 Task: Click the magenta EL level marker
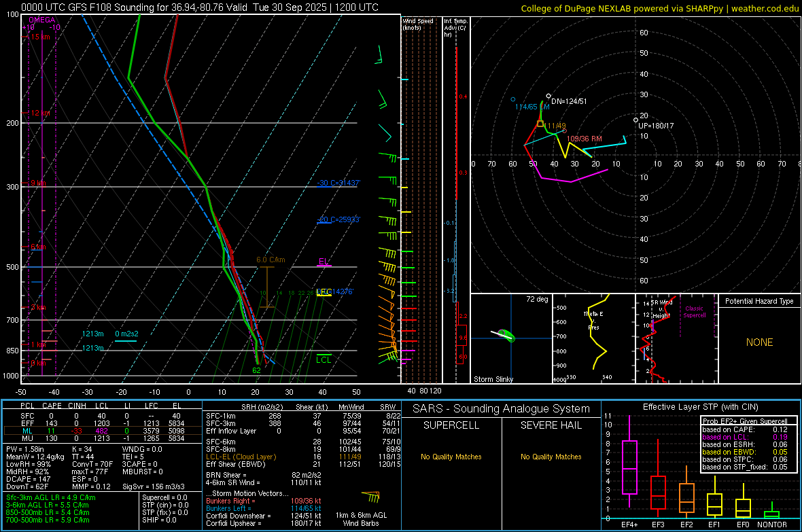[x=324, y=262]
